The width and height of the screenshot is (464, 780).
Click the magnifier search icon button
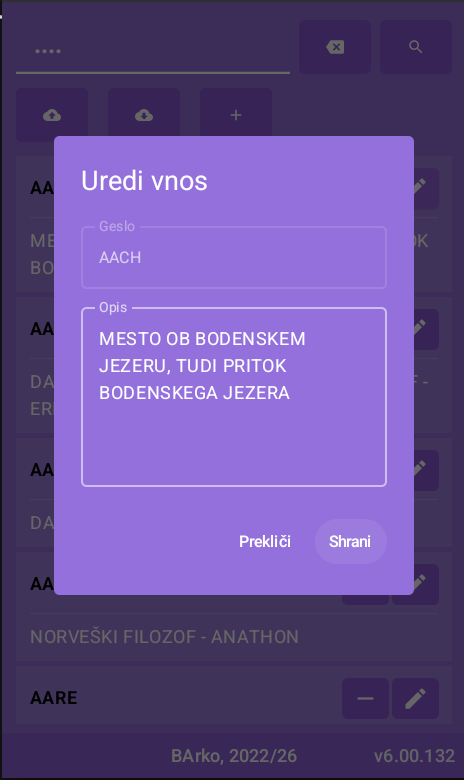(x=416, y=47)
